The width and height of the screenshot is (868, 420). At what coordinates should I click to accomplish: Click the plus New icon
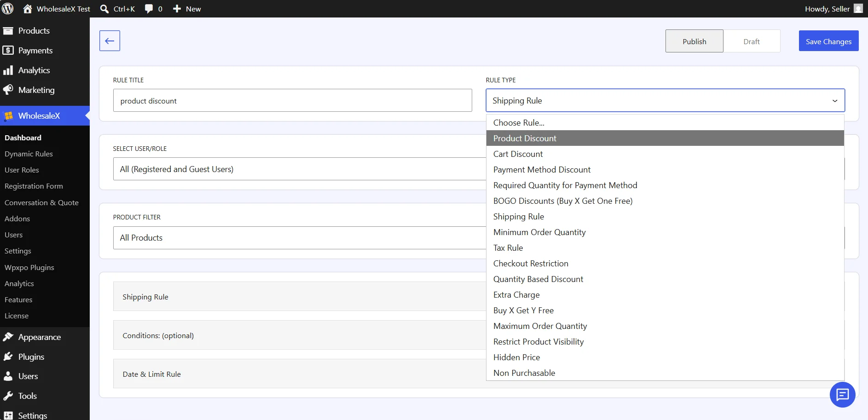(177, 9)
